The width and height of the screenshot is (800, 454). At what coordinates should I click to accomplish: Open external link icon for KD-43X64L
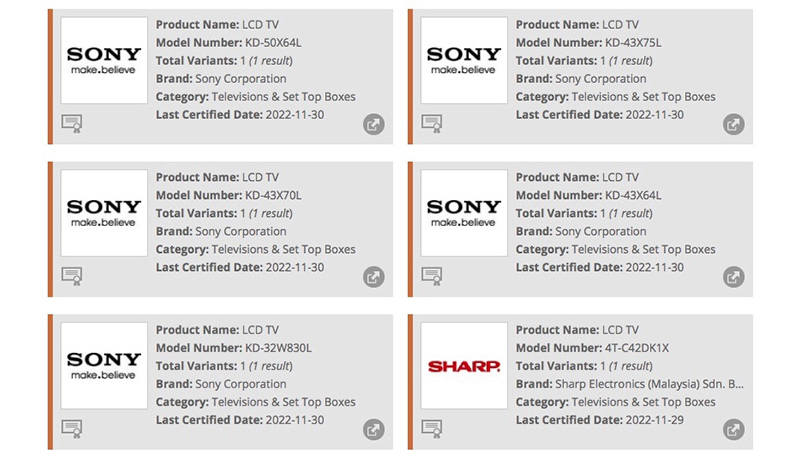coord(733,277)
